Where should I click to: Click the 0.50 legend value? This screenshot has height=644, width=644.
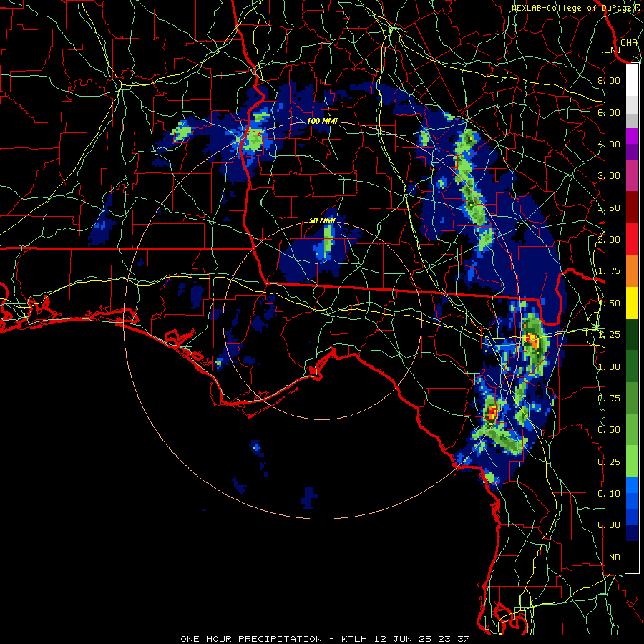coord(609,430)
